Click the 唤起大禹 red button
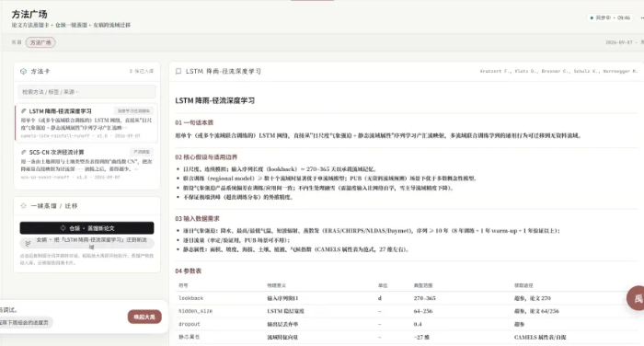Screen dimensions: 644x346 144,317
